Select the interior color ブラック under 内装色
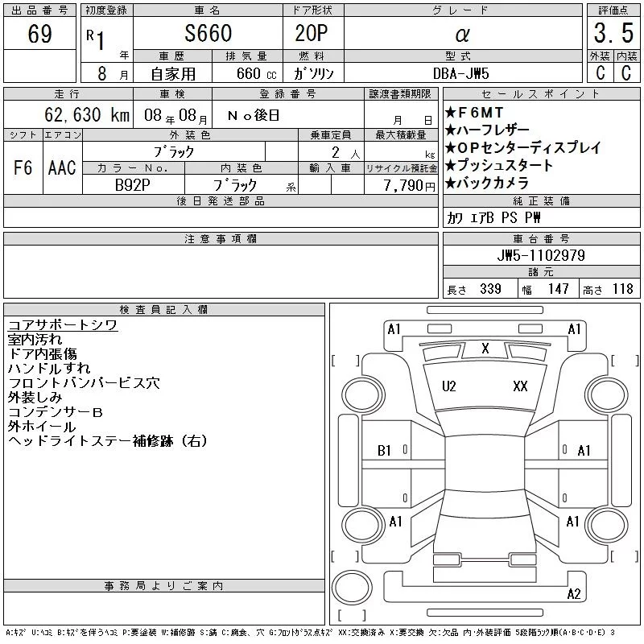Image resolution: width=644 pixels, height=644 pixels. click(234, 185)
